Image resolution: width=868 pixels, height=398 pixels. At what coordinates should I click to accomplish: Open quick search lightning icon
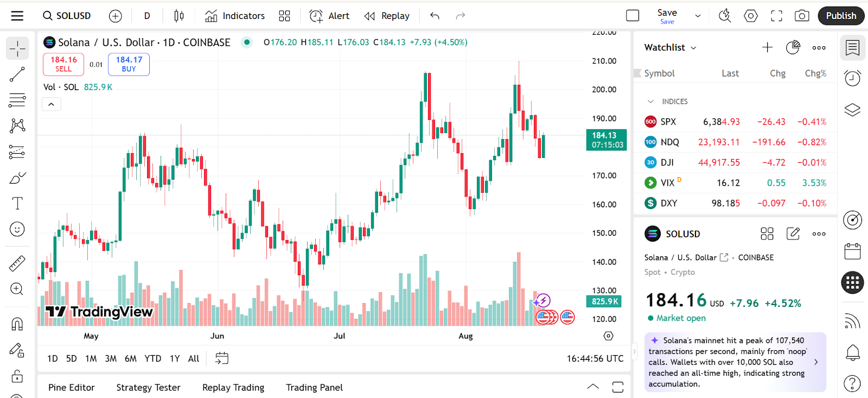click(x=725, y=16)
